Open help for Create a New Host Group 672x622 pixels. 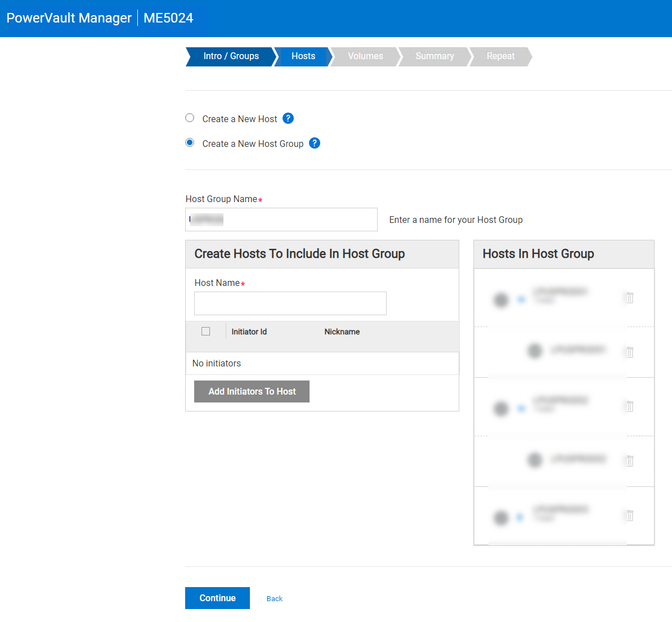point(315,143)
